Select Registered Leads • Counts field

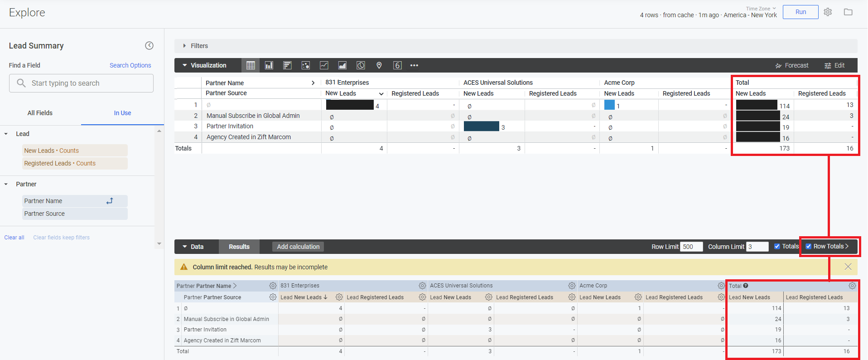[x=75, y=163]
